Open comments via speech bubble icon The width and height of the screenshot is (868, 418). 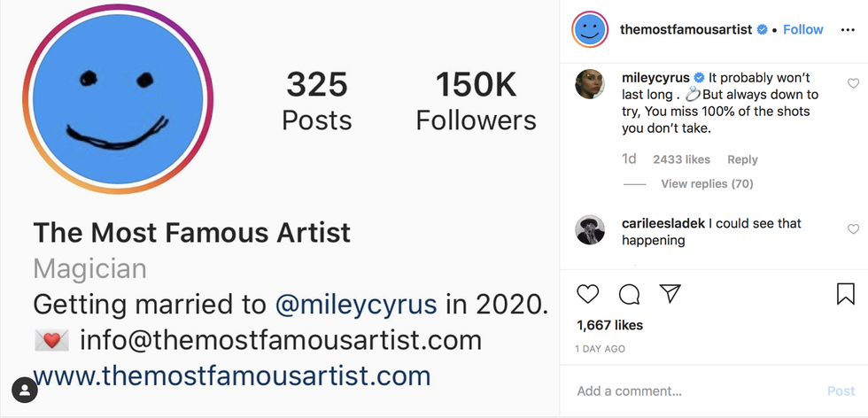coord(629,293)
